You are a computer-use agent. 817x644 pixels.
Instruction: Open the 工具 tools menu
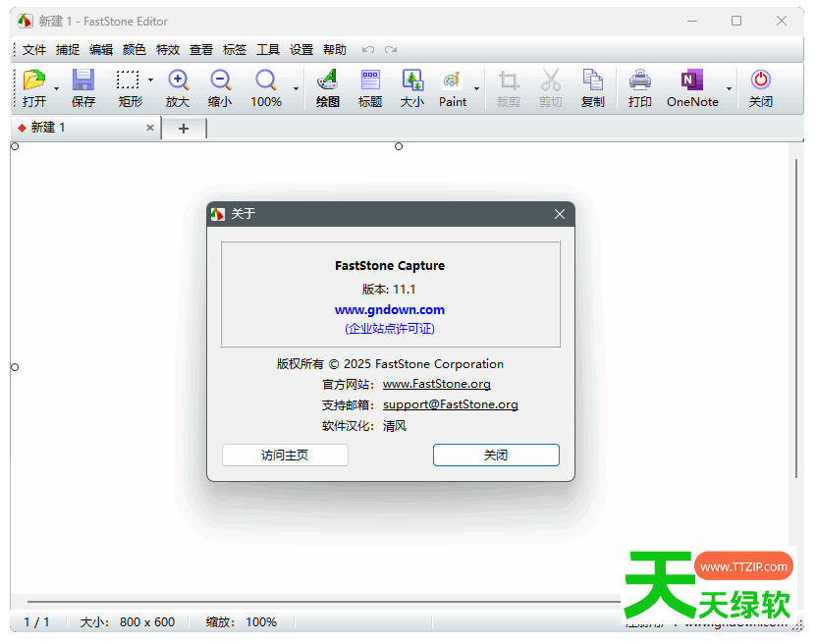click(268, 50)
